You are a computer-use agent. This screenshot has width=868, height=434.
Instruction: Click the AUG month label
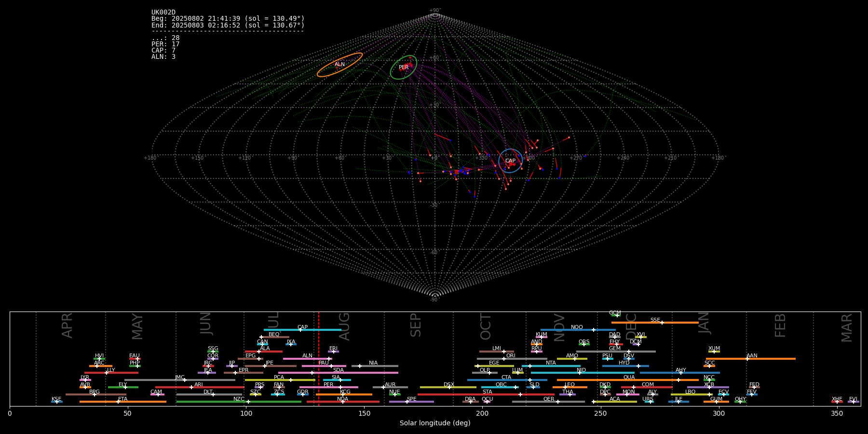344,326
